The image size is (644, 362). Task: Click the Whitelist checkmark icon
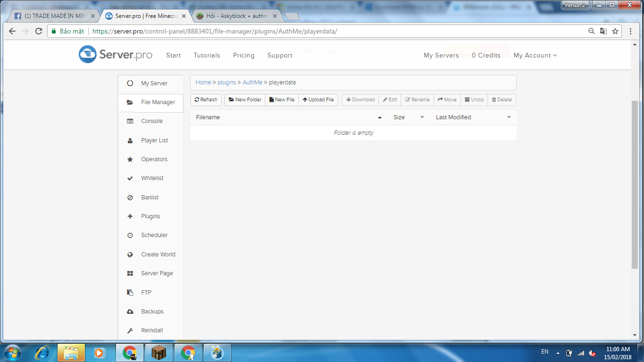tap(130, 178)
